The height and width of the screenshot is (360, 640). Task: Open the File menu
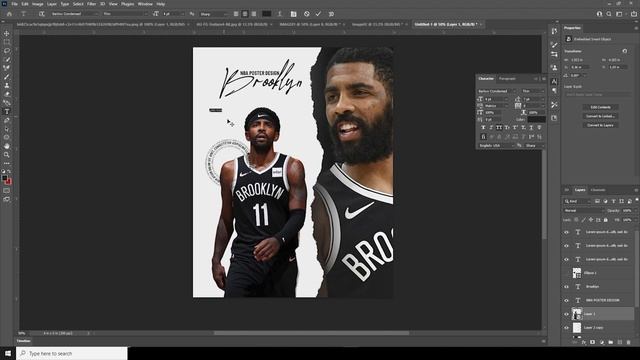coord(14,4)
